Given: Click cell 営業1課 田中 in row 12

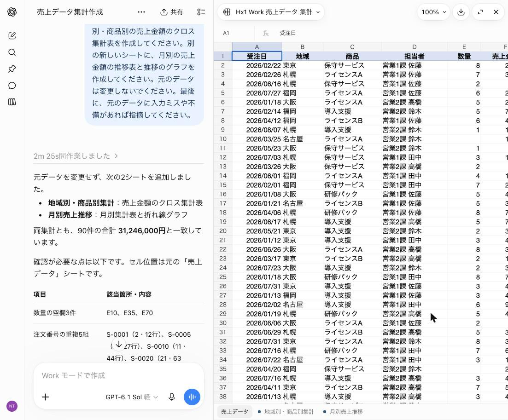Looking at the screenshot, I should 415,157.
